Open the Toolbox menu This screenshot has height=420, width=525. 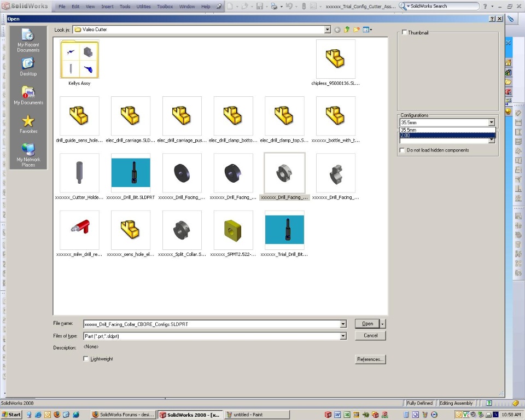point(165,7)
